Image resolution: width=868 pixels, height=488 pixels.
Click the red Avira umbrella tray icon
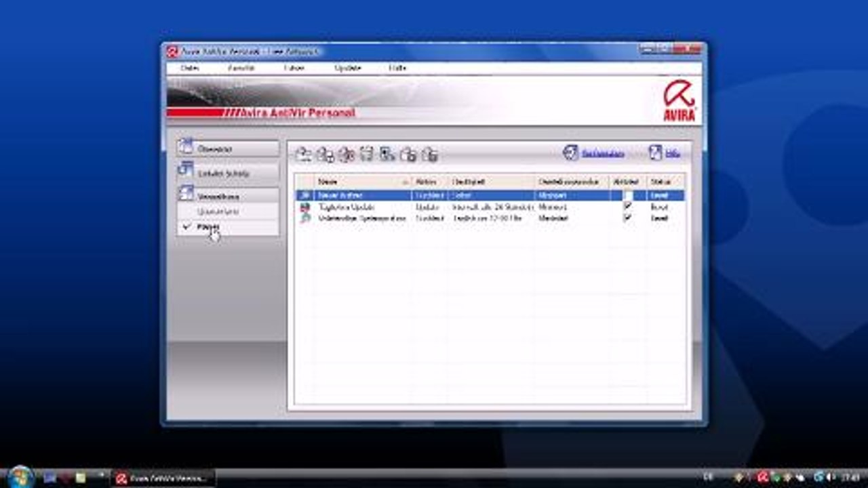(x=763, y=478)
